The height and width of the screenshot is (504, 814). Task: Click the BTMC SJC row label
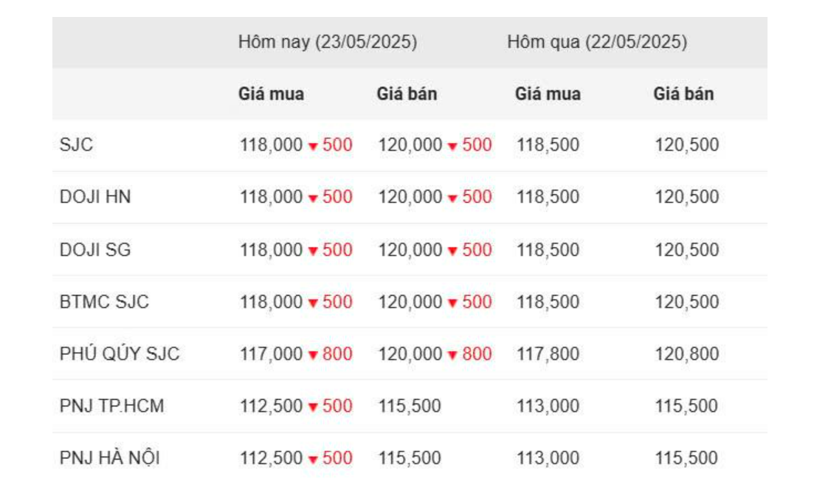coord(104,302)
